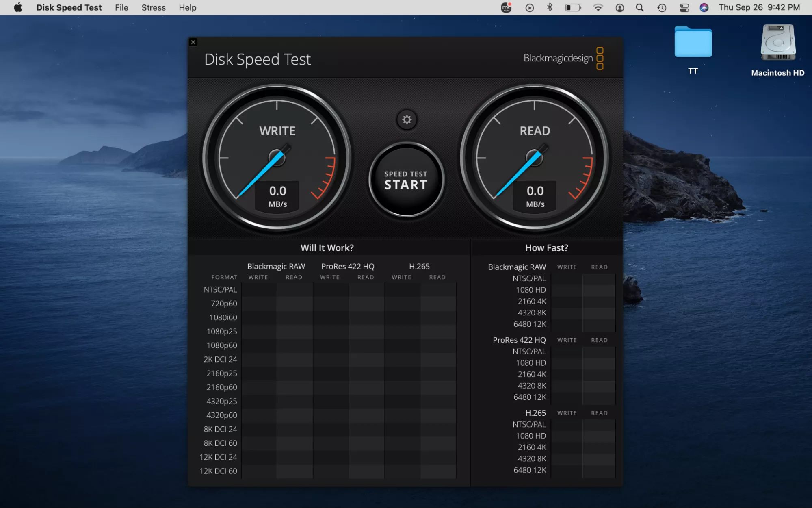This screenshot has height=508, width=812.
Task: Open the Apple menu
Action: [x=18, y=8]
